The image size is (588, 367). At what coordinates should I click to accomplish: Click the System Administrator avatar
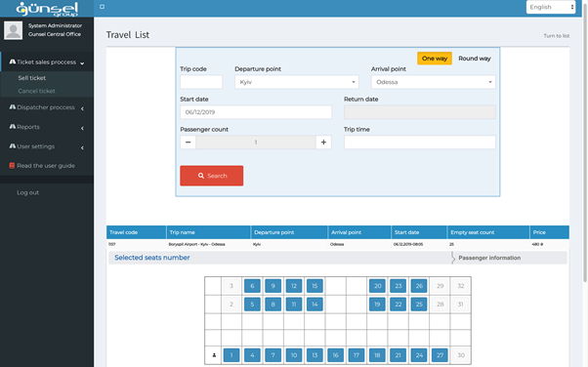[x=13, y=30]
